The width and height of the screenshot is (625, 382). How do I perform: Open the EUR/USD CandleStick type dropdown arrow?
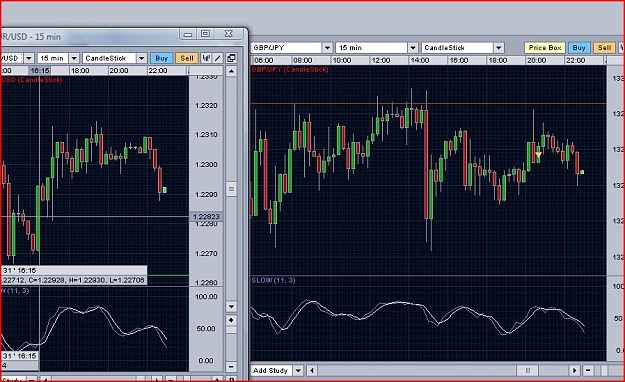click(x=142, y=58)
